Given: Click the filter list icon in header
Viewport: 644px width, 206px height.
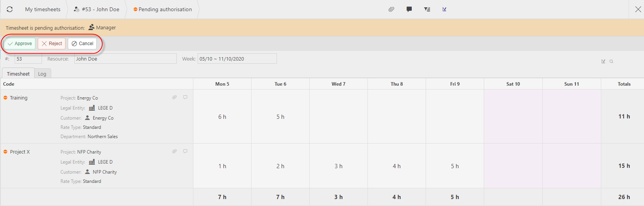Looking at the screenshot, I should click(x=427, y=9).
